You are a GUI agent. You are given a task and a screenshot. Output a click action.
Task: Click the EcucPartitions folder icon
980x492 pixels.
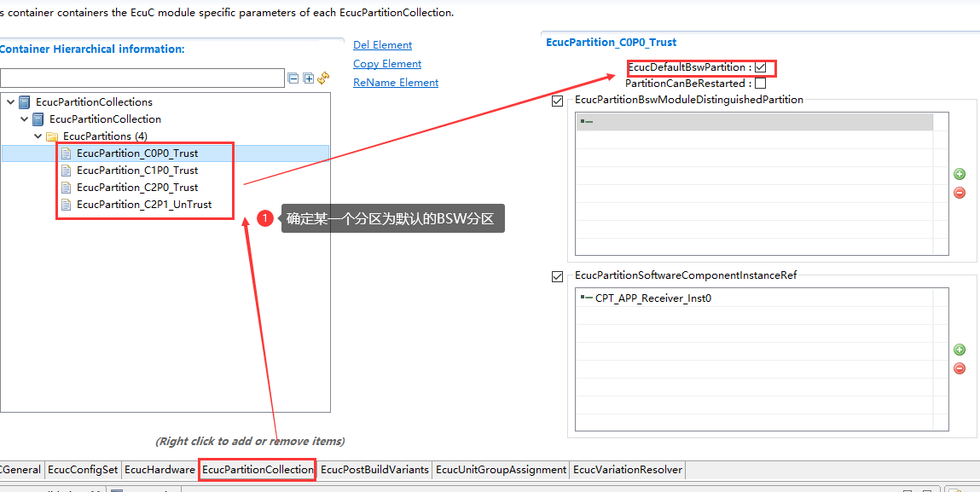pos(52,136)
